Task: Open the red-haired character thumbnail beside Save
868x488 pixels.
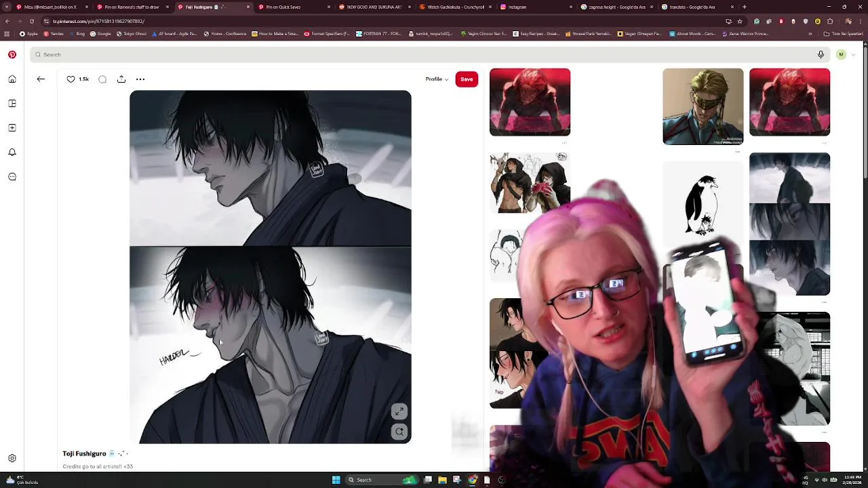Action: [530, 102]
